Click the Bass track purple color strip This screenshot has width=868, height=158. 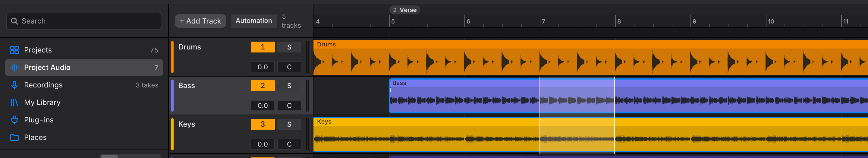(172, 95)
